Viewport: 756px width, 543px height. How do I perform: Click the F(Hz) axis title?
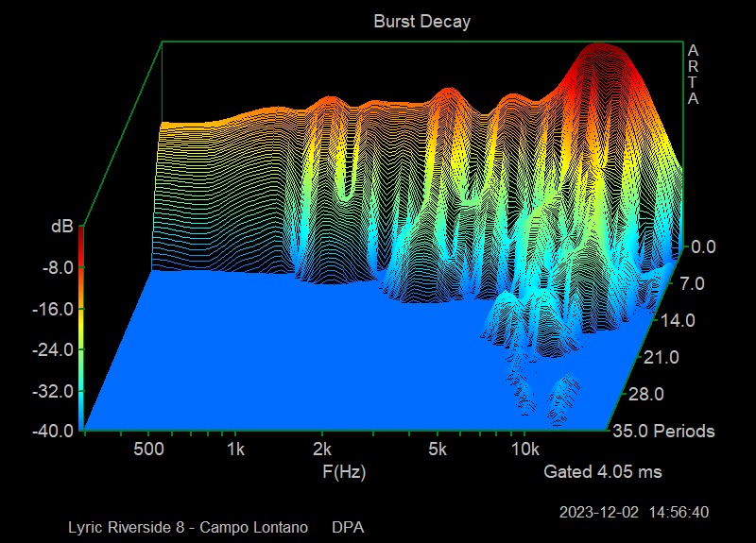[344, 471]
